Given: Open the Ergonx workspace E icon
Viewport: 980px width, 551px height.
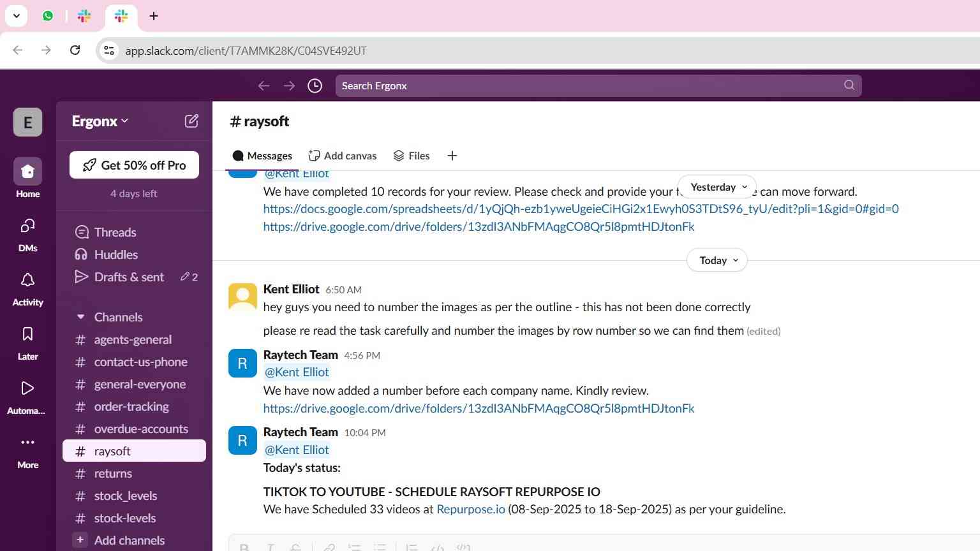Looking at the screenshot, I should [27, 122].
